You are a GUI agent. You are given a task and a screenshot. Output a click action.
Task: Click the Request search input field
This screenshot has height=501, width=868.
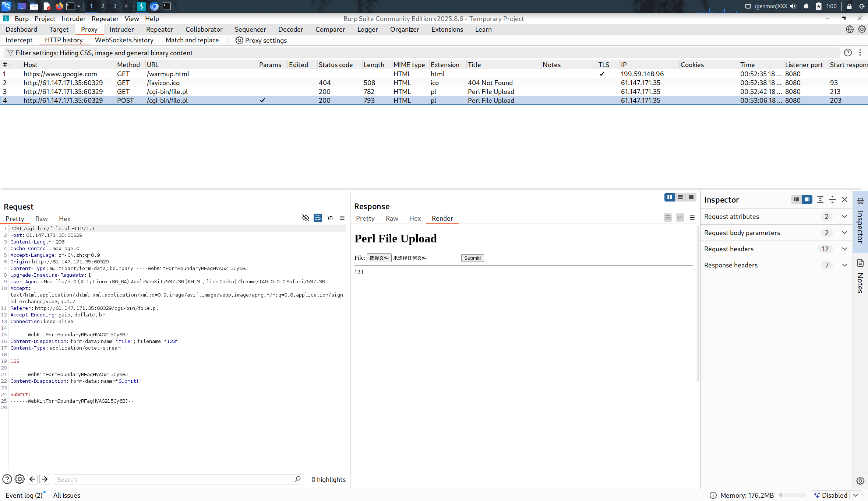pyautogui.click(x=173, y=479)
